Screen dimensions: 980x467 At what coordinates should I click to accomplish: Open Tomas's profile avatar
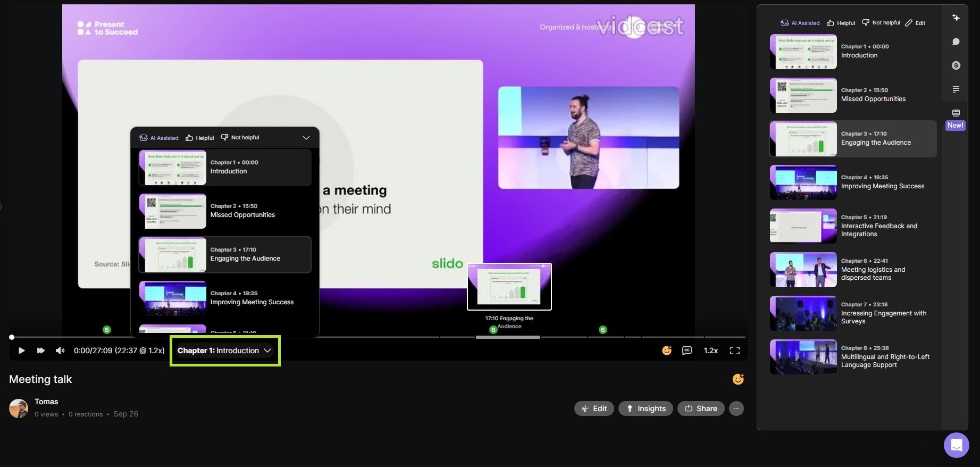pyautogui.click(x=19, y=408)
